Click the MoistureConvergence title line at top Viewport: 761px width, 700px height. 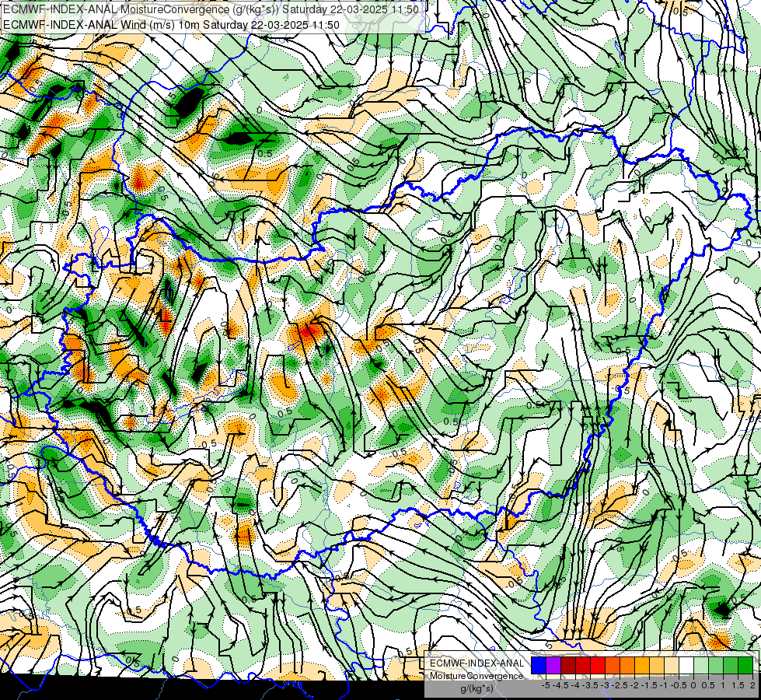coord(211,9)
